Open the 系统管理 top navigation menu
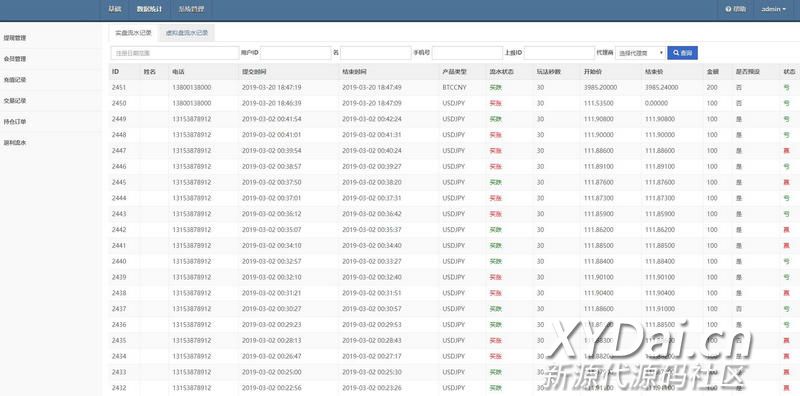 tap(191, 9)
